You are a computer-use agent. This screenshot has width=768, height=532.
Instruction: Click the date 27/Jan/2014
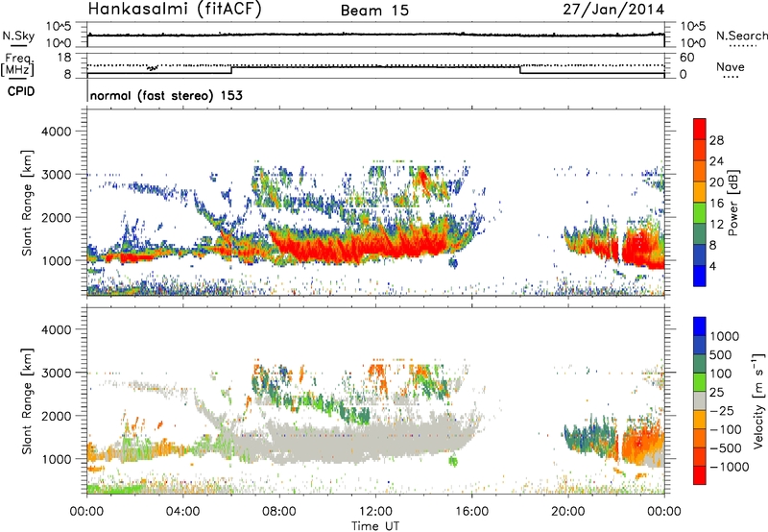pos(613,10)
